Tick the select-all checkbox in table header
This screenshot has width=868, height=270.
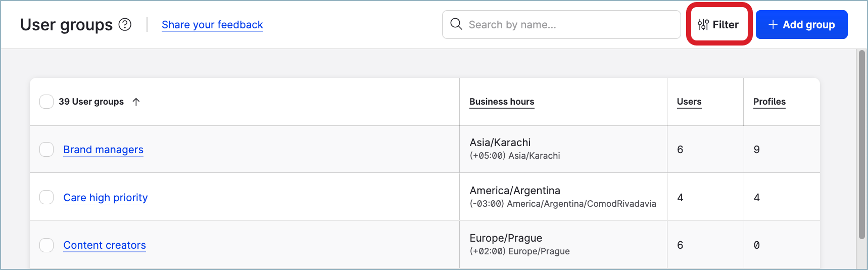click(46, 102)
